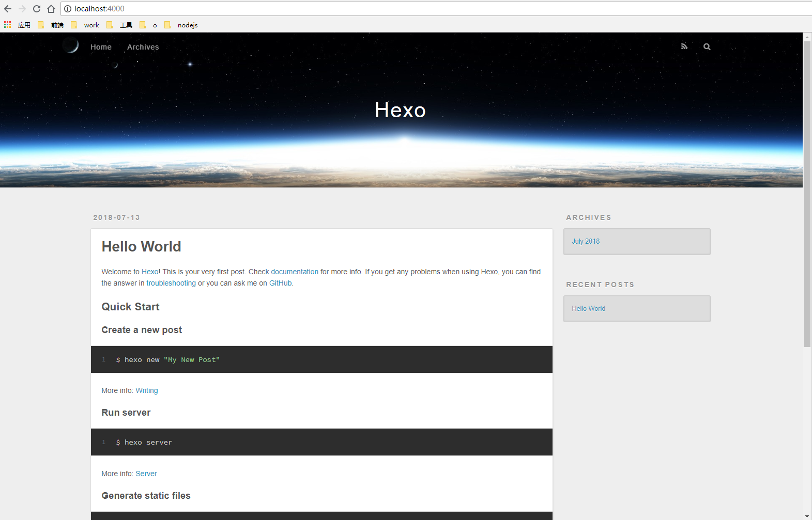
Task: Follow the Hexo link in welcome text
Action: tap(150, 272)
